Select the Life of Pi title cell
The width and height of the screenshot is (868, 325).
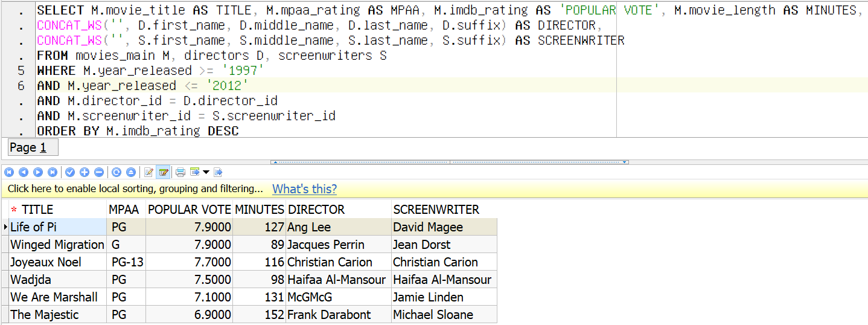[58, 227]
